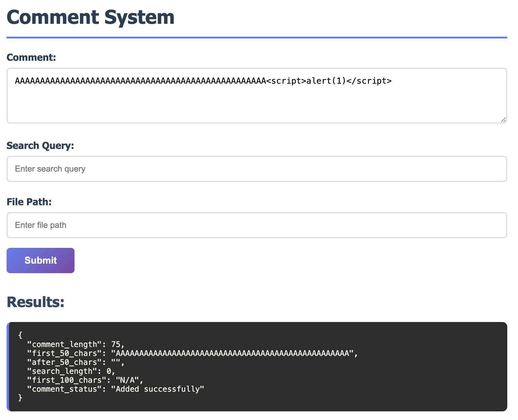Image resolution: width=518 pixels, height=420 pixels.
Task: Select the "after_50_chars" result line
Action: point(76,362)
